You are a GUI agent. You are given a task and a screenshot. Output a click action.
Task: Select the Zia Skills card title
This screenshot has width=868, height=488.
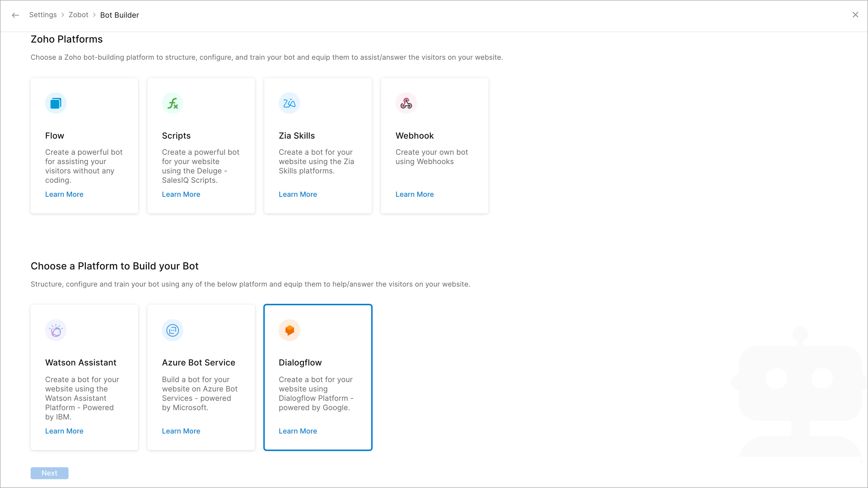pos(297,135)
